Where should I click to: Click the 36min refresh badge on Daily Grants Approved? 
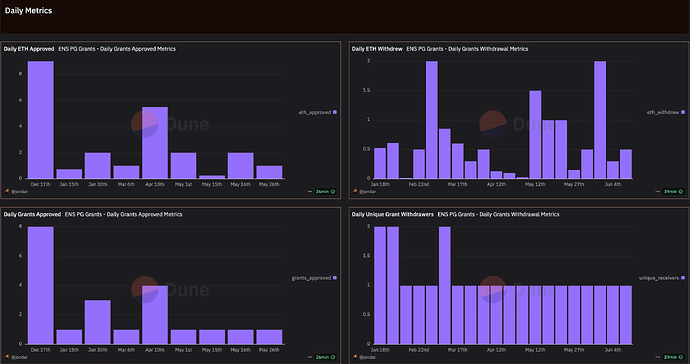[325, 357]
